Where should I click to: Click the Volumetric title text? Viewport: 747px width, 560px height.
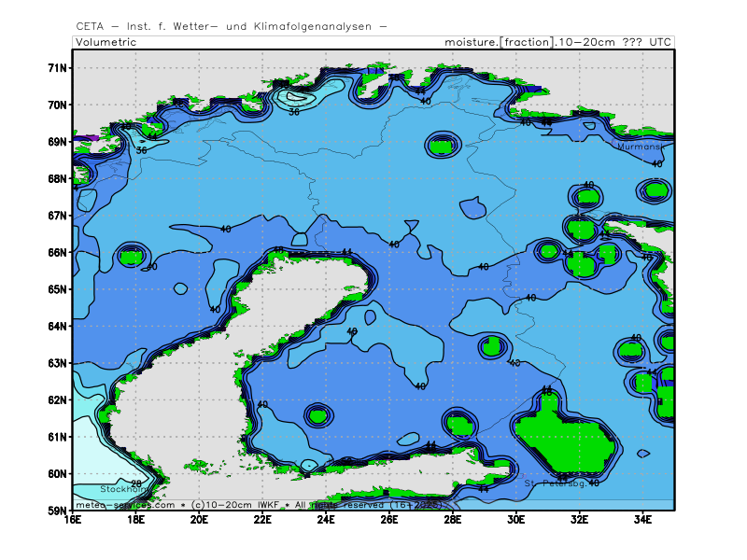[x=106, y=42]
